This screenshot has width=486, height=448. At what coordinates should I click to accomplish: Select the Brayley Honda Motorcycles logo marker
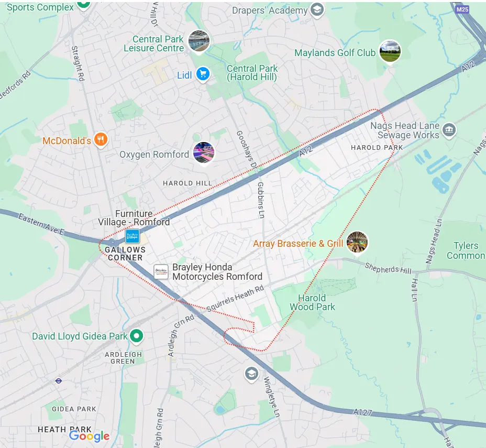pos(161,271)
